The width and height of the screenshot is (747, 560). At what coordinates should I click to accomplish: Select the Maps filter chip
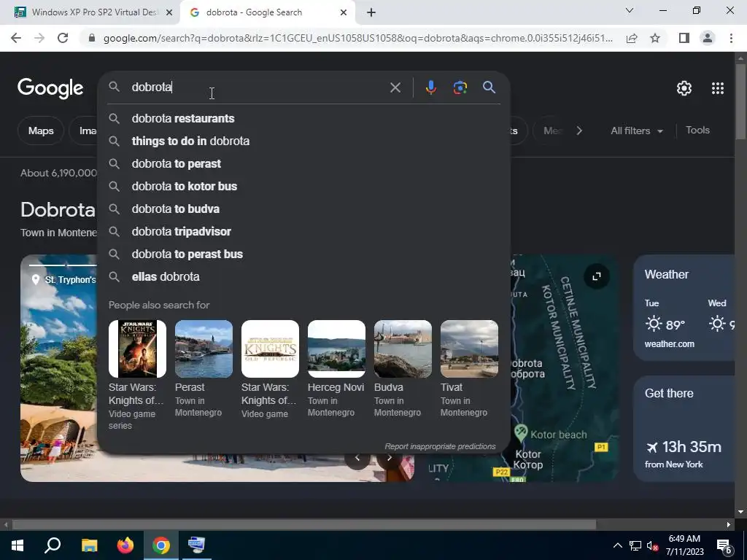41,131
